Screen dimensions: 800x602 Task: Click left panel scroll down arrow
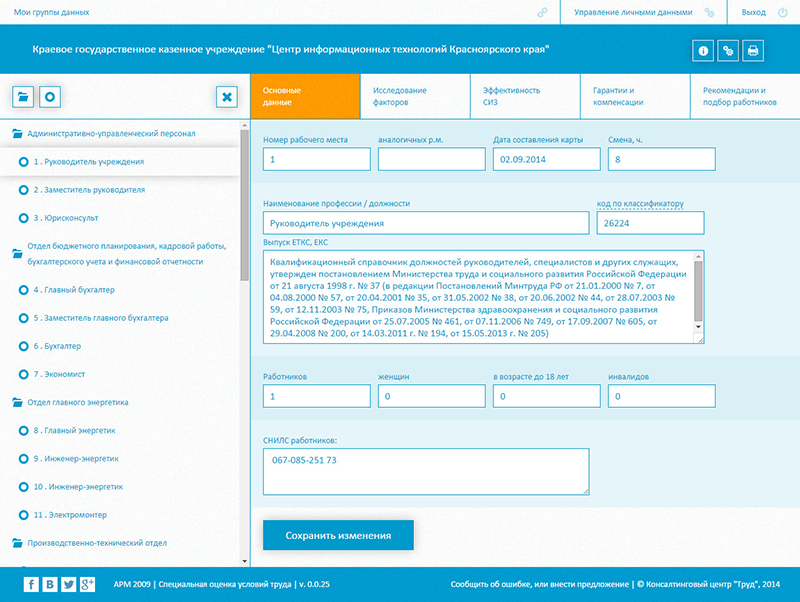tap(244, 561)
